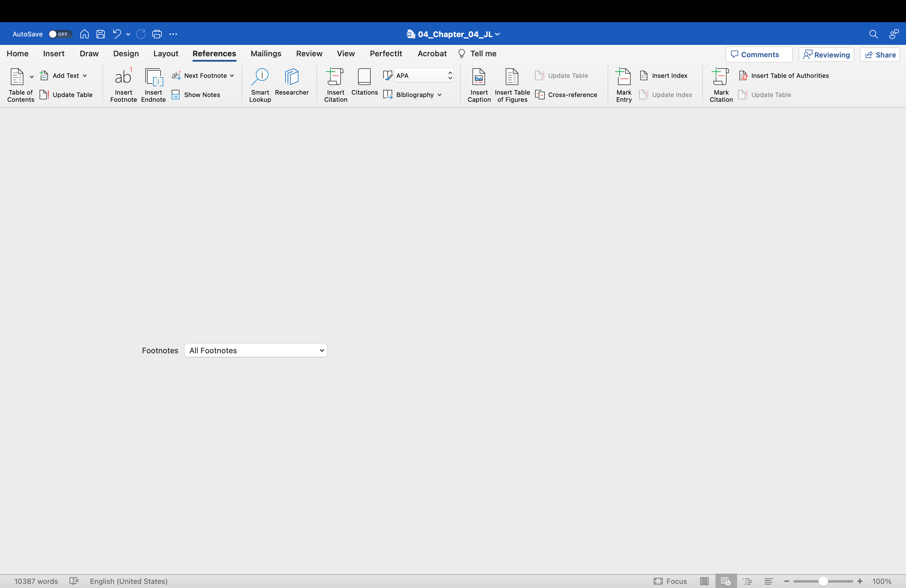Screen dimensions: 906x588
Task: Click the Table of Contents icon
Action: coord(17,77)
